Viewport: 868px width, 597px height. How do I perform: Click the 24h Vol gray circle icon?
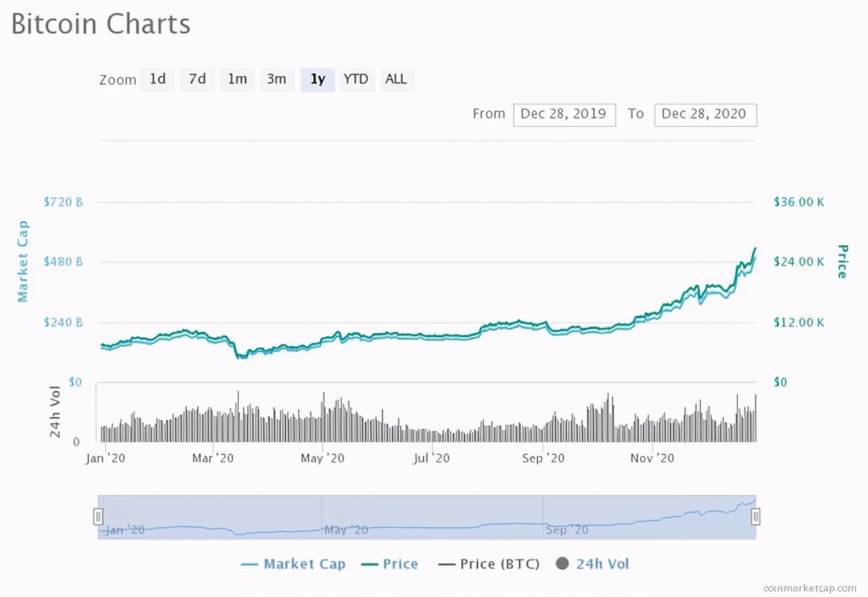coord(562,564)
